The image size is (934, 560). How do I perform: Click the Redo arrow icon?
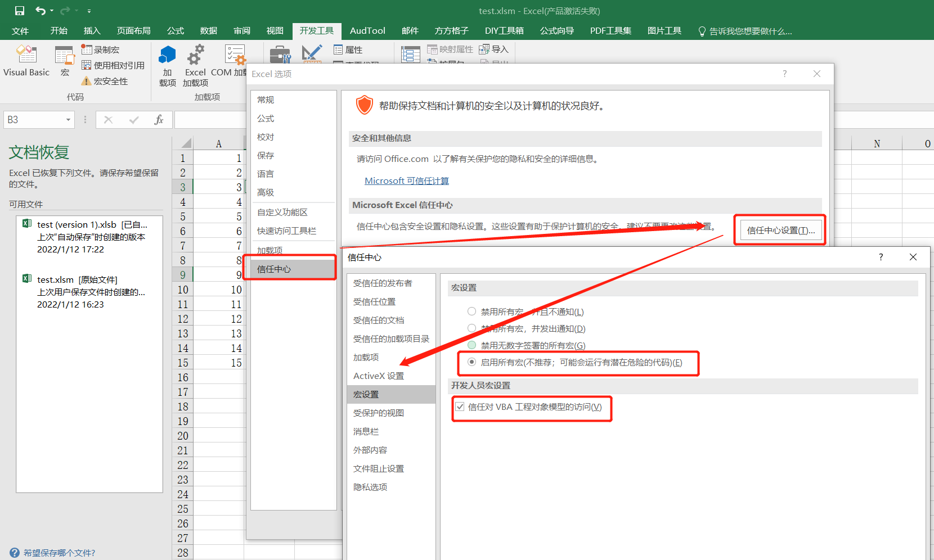click(65, 11)
